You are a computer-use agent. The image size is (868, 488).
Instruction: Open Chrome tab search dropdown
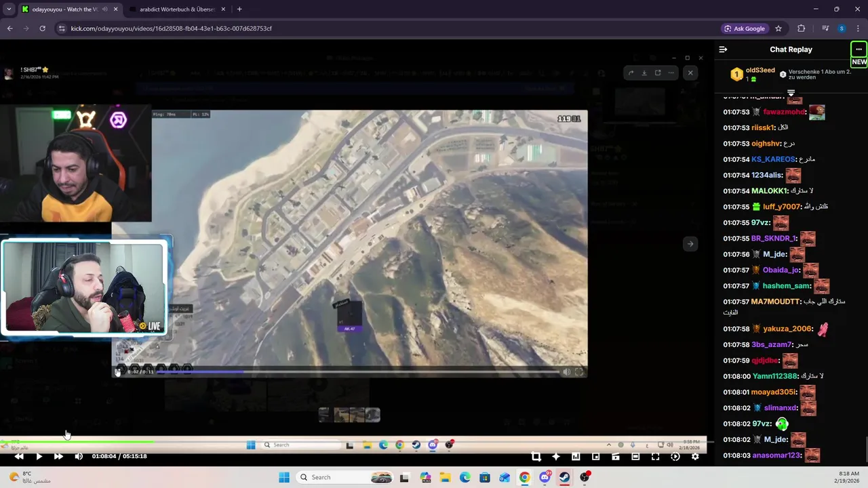click(x=9, y=9)
